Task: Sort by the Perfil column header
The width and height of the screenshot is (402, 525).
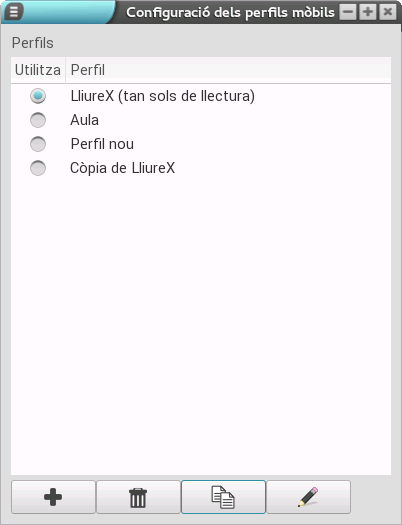Action: [228, 70]
